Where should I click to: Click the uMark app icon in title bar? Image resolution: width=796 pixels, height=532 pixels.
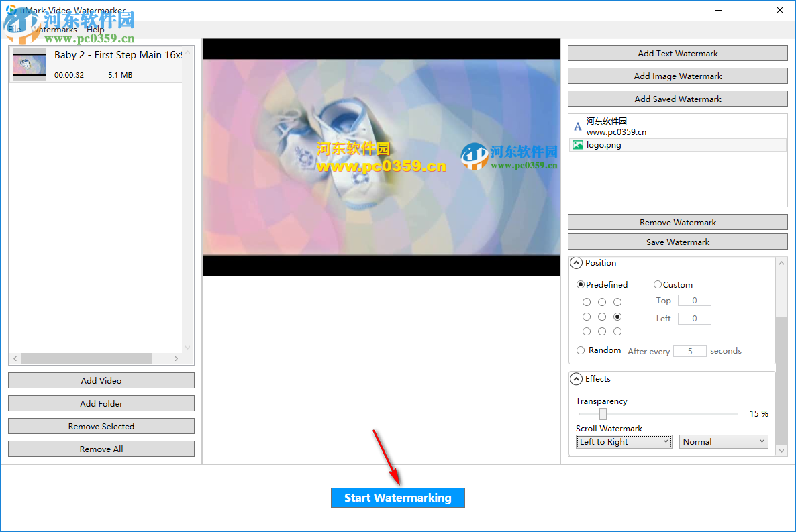pos(9,10)
